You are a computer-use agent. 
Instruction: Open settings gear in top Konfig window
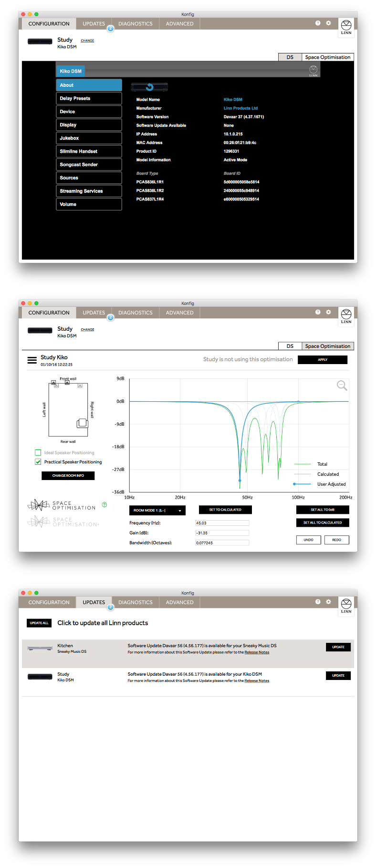[328, 23]
